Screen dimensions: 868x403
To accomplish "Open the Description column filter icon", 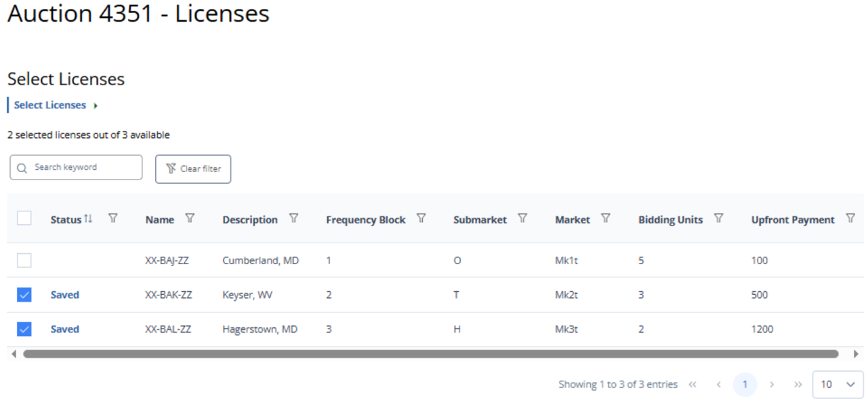I will point(293,219).
